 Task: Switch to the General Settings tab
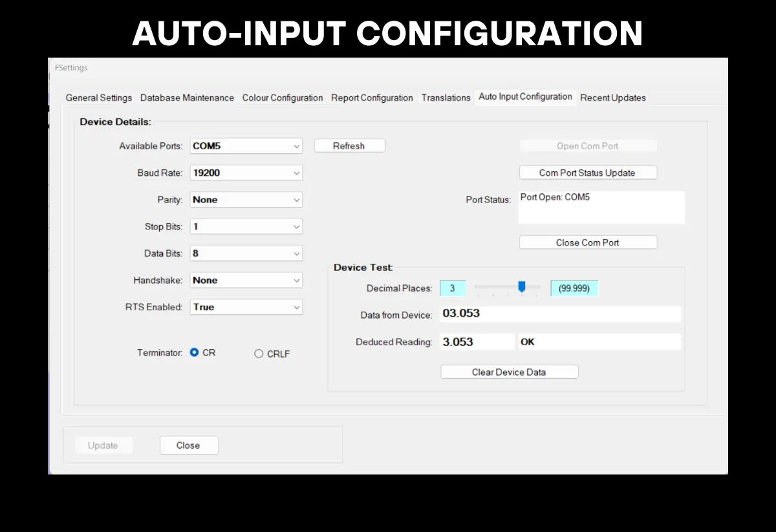98,98
